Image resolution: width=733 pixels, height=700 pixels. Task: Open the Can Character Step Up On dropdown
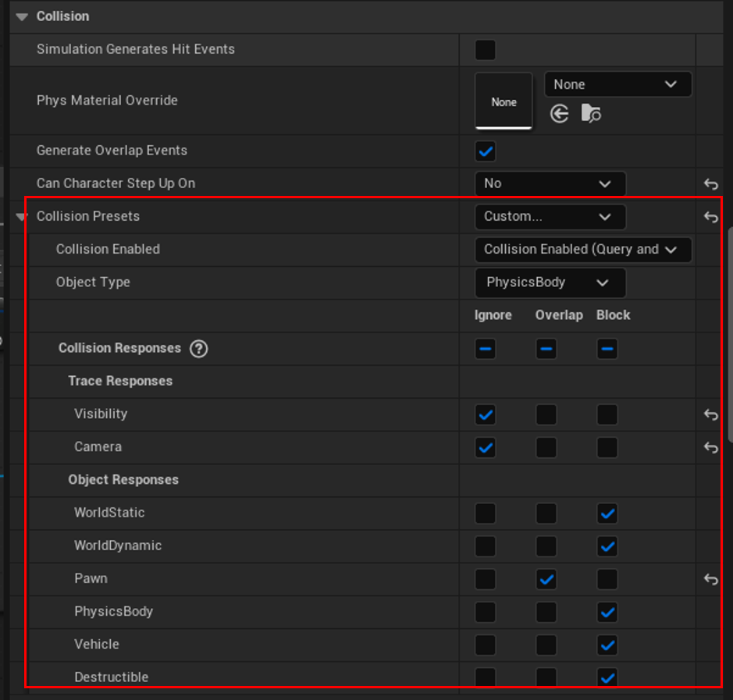[x=550, y=184]
